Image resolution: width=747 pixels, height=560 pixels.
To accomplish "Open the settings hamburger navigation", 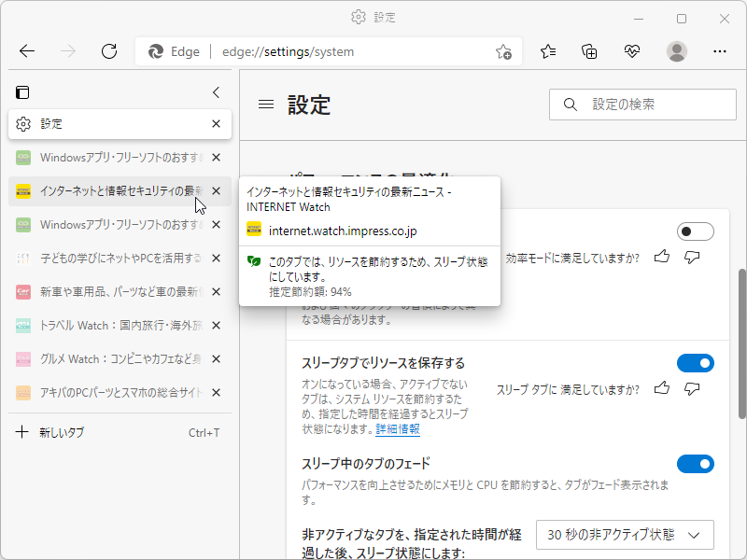I will (x=266, y=105).
